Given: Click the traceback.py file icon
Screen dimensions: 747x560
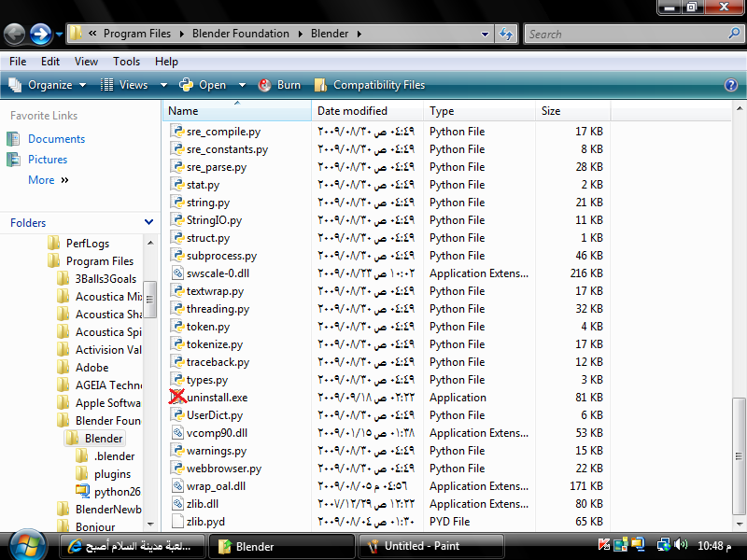Looking at the screenshot, I should coord(177,362).
